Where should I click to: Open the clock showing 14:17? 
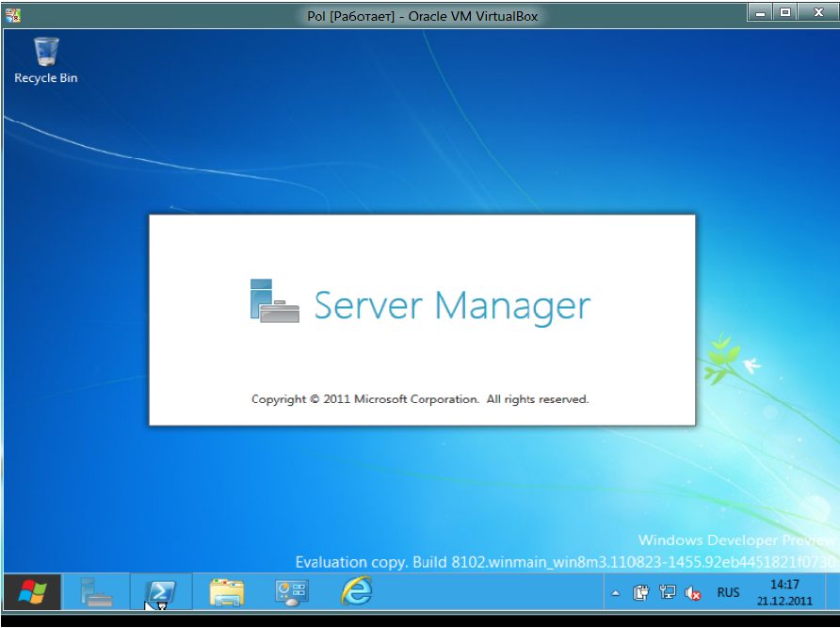click(784, 585)
